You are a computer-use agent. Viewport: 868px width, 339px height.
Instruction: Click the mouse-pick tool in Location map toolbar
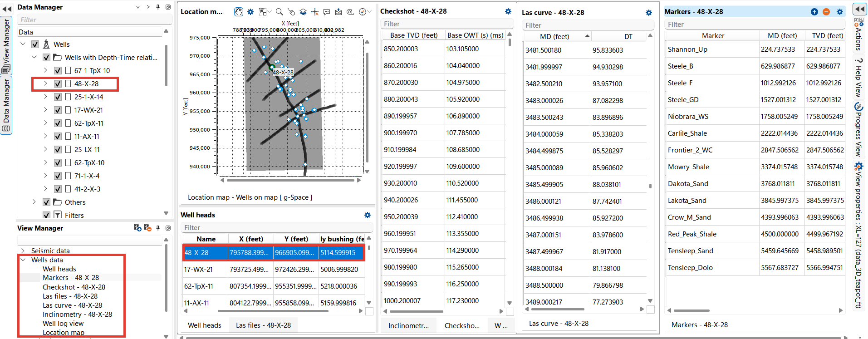click(x=291, y=12)
